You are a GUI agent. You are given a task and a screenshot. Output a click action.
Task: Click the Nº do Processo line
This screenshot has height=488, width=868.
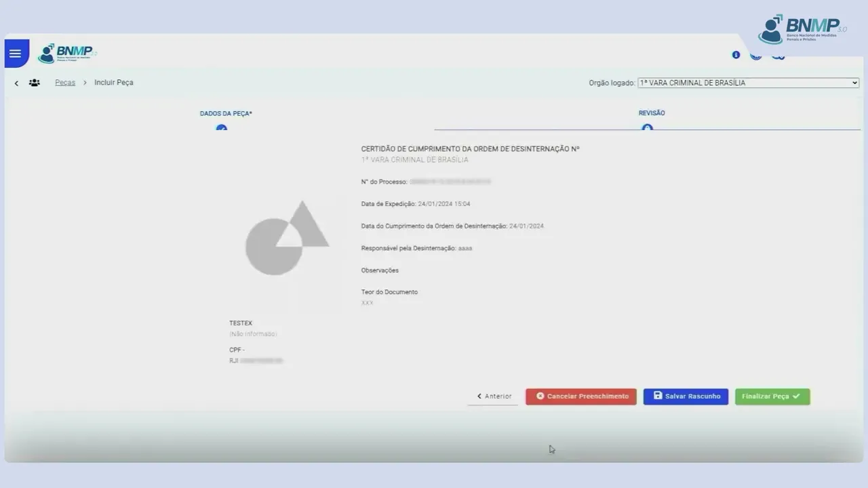pyautogui.click(x=426, y=182)
